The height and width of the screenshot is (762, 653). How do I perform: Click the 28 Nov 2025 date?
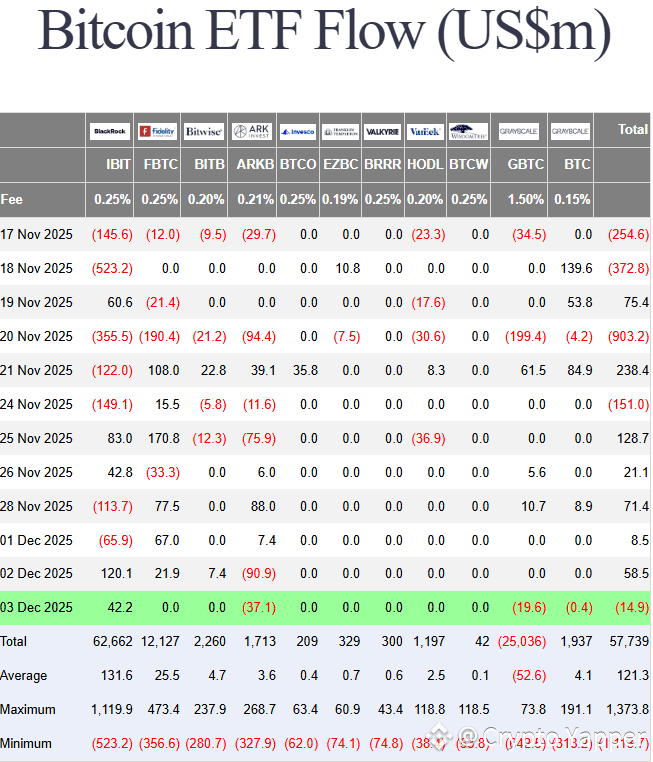pos(36,506)
